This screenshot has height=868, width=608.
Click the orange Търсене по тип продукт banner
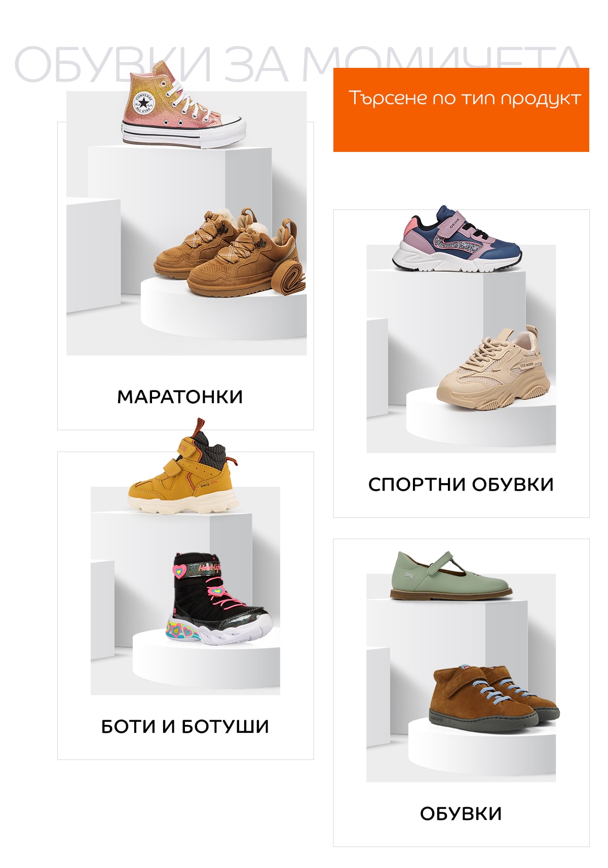coord(461,109)
